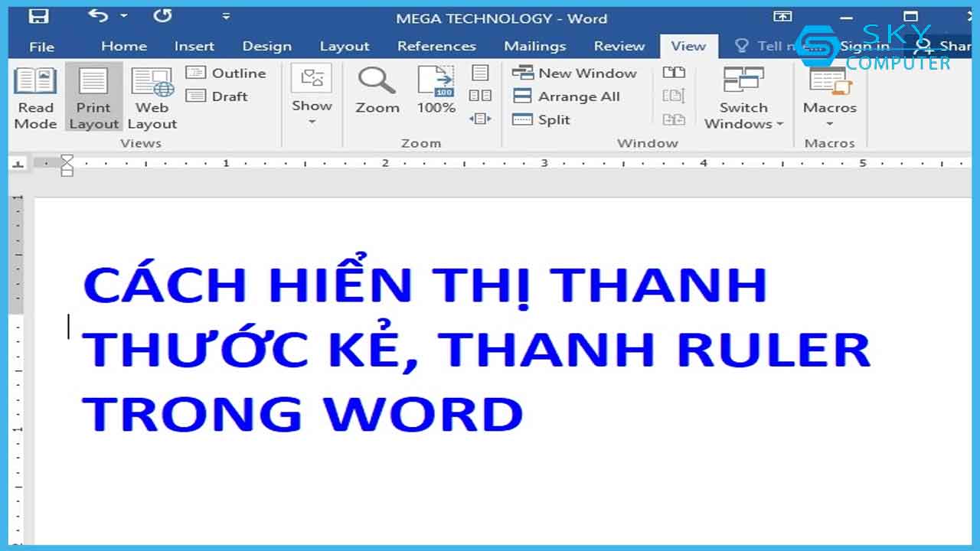Click View Side by Side icon

pyautogui.click(x=674, y=73)
